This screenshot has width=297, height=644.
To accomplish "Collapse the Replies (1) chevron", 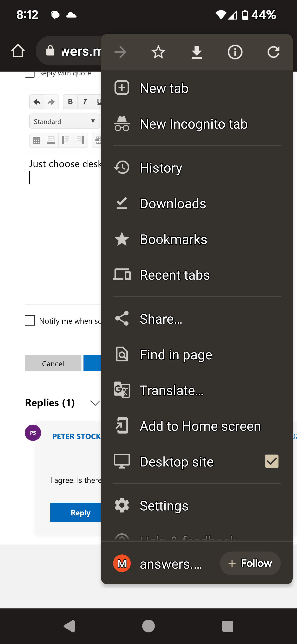I will pos(95,403).
